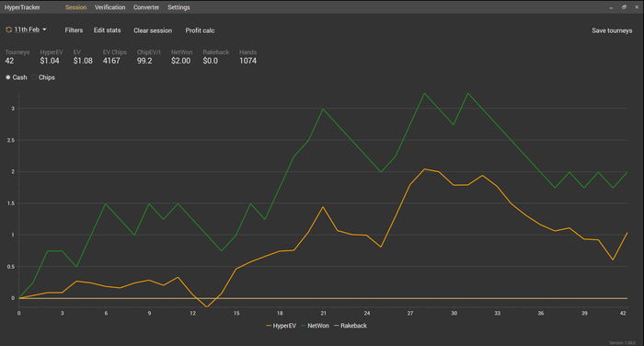Toggle NetWon series in chart legend
This screenshot has height=346, width=644.
point(315,326)
